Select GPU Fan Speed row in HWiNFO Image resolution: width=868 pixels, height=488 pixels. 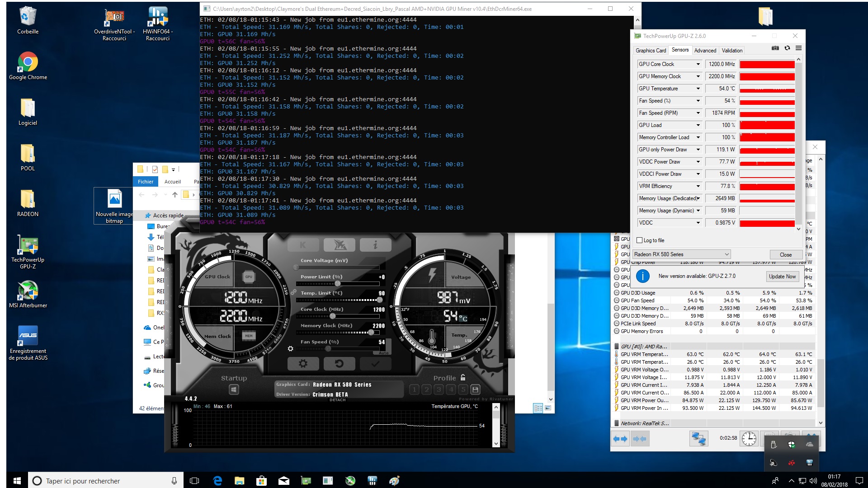click(714, 300)
